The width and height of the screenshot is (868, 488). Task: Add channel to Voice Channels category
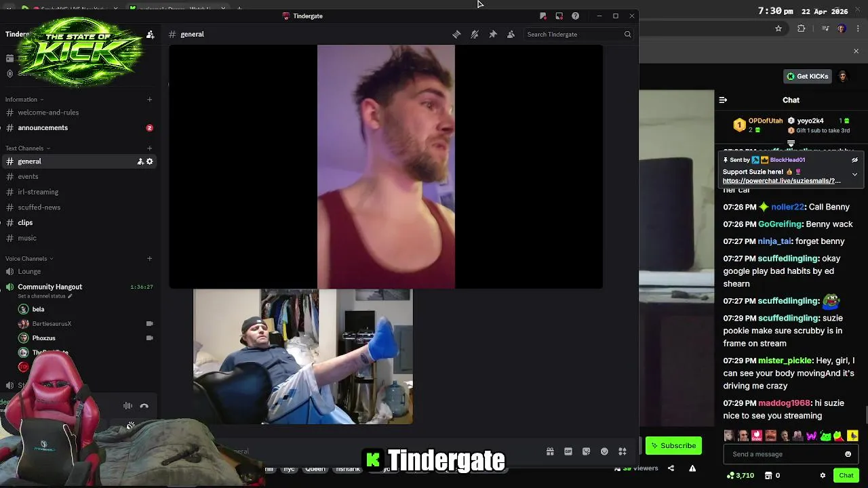pyautogui.click(x=149, y=259)
